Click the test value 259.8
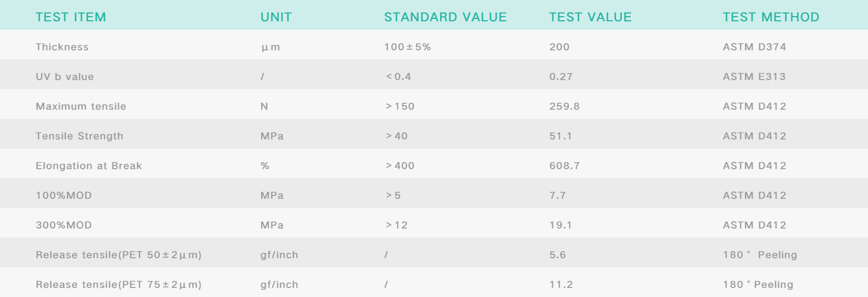 click(563, 106)
